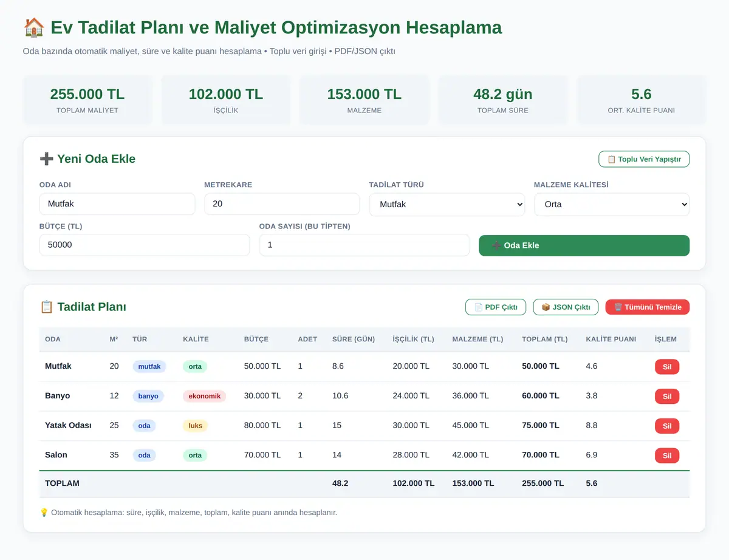Open the Toplu Veri Yapıştır dialog
The image size is (729, 560).
click(x=644, y=159)
